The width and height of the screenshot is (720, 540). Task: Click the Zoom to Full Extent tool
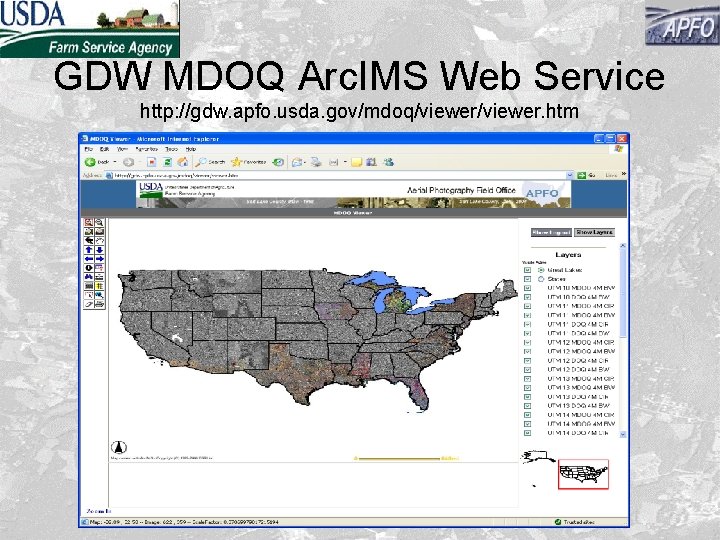point(89,232)
